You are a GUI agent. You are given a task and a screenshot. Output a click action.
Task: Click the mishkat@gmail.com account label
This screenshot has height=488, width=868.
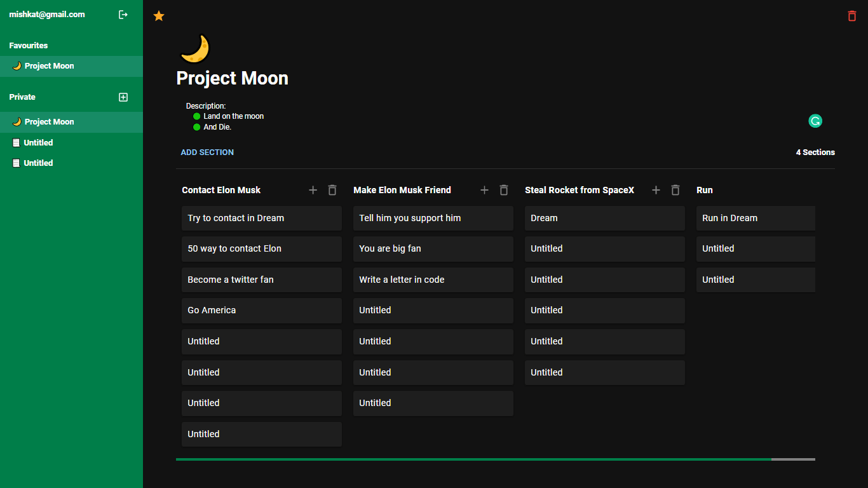tap(47, 15)
